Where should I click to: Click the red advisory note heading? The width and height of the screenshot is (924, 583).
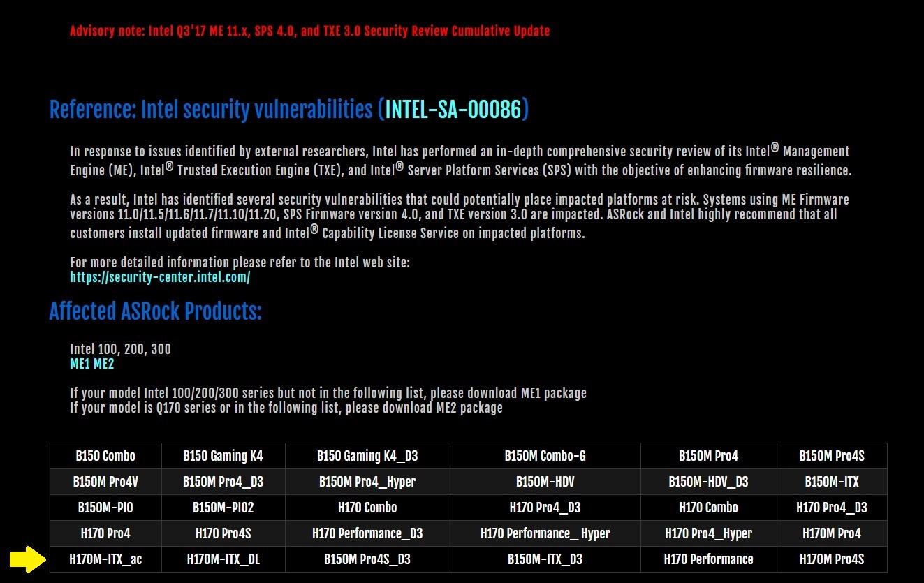coord(309,31)
